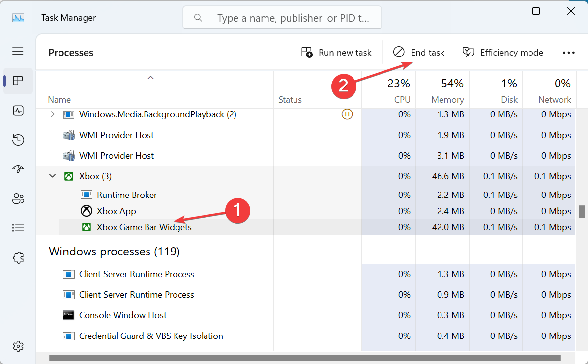Screen dimensions: 588x364
Task: Select the first Client Server Runtime Process
Action: point(306,274)
